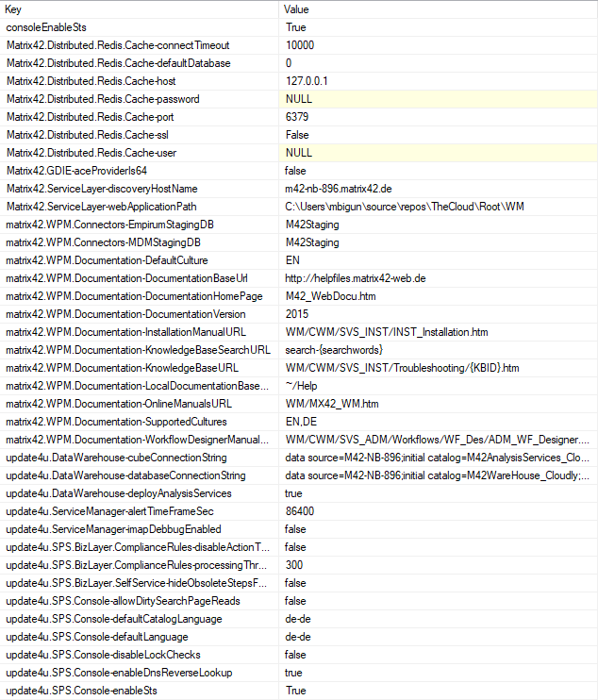The width and height of the screenshot is (598, 700).
Task: Click the M42WareHouse_Cloudly connection string value
Action: (x=439, y=475)
